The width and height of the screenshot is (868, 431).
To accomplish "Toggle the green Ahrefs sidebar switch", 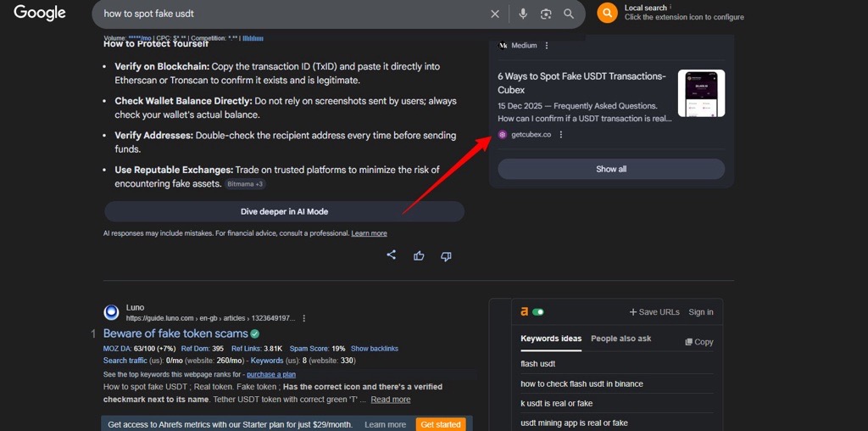I will 538,312.
